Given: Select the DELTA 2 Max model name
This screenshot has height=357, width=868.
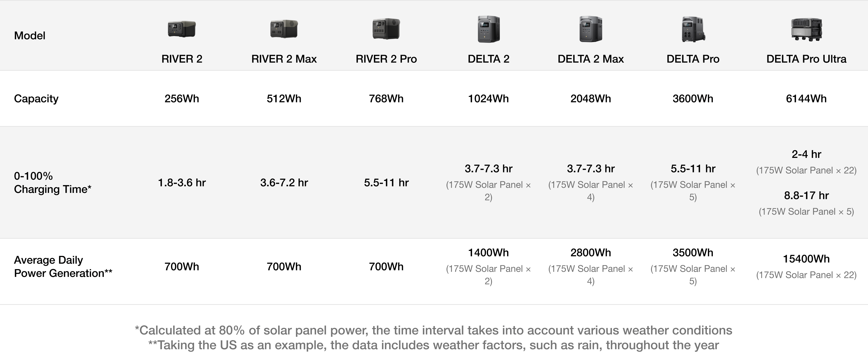Looking at the screenshot, I should point(591,59).
